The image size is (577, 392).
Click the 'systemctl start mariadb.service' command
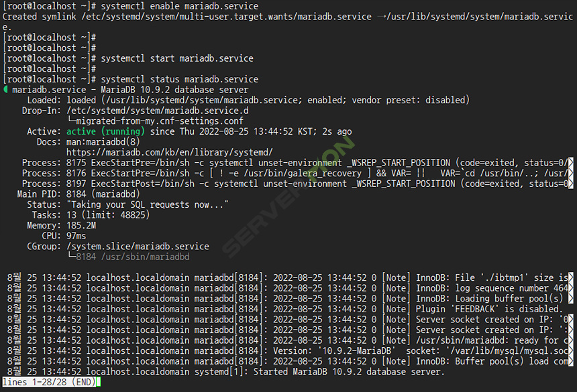tap(177, 58)
